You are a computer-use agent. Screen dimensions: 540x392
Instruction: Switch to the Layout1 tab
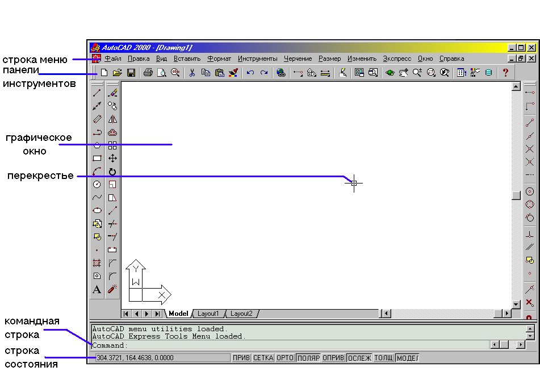pos(208,314)
